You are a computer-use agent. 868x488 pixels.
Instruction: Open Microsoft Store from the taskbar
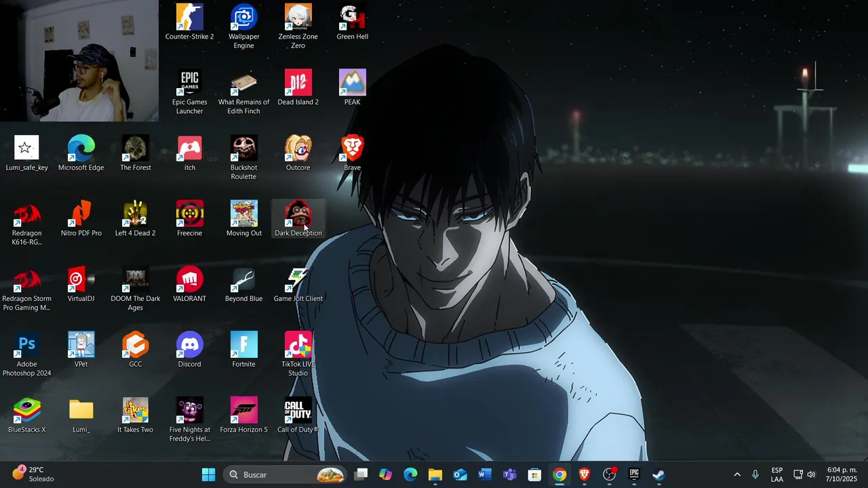click(534, 474)
